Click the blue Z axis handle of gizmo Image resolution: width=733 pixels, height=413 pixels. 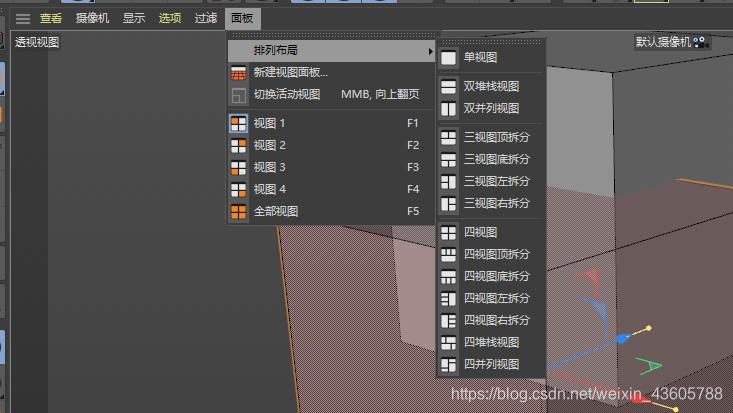623,338
